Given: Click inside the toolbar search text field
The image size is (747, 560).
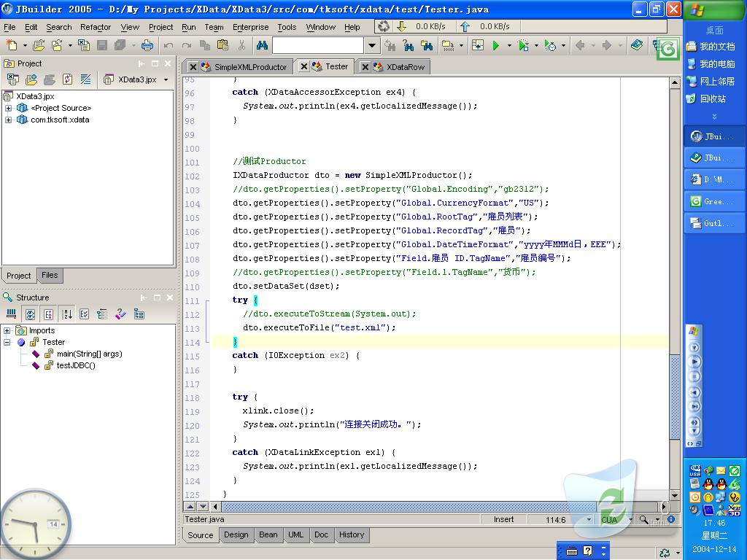Looking at the screenshot, I should point(318,46).
